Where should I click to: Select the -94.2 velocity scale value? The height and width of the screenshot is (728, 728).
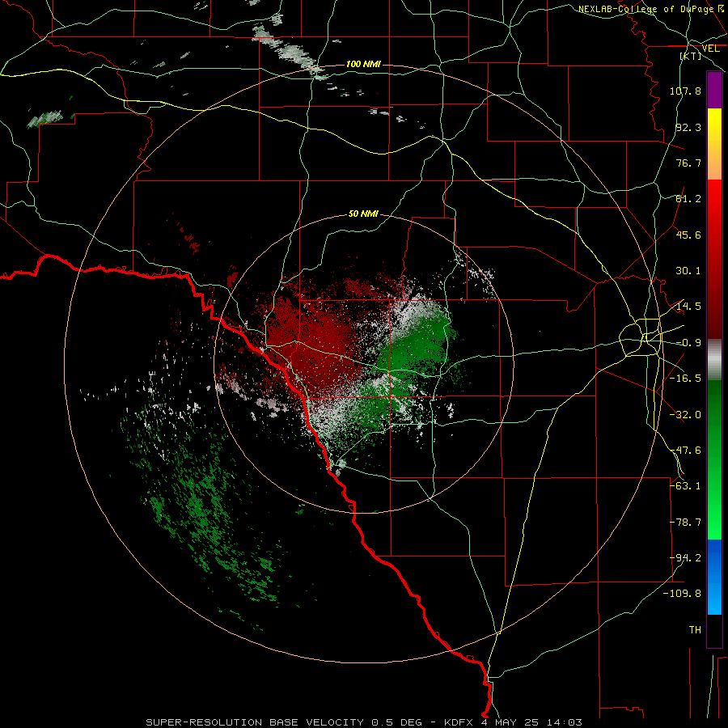pos(685,558)
